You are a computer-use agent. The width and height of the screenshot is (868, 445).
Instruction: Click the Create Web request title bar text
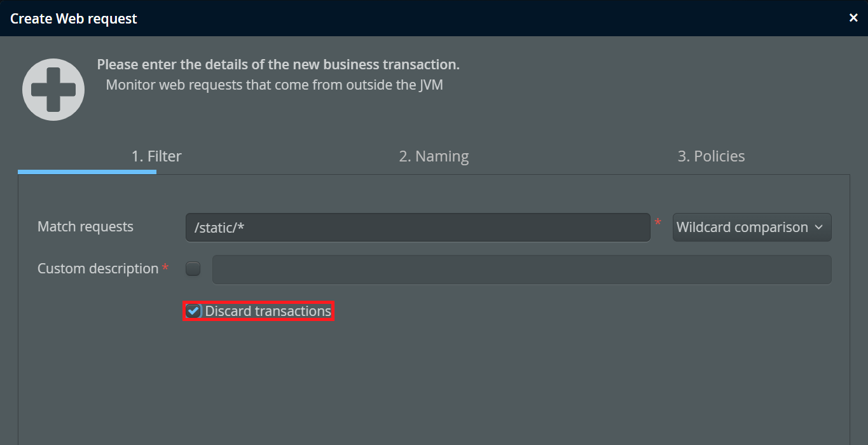point(74,18)
